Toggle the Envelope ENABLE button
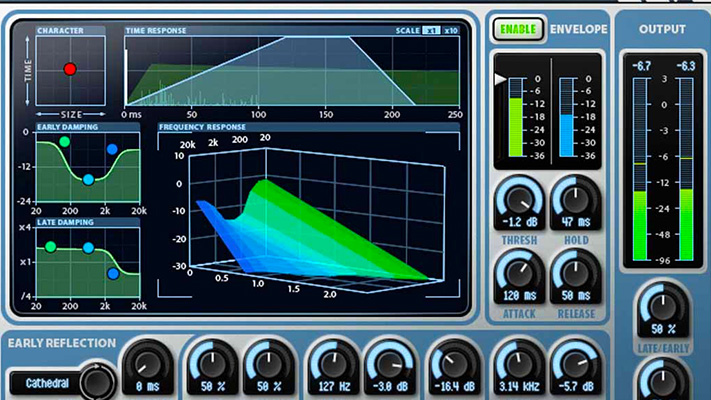 point(519,29)
